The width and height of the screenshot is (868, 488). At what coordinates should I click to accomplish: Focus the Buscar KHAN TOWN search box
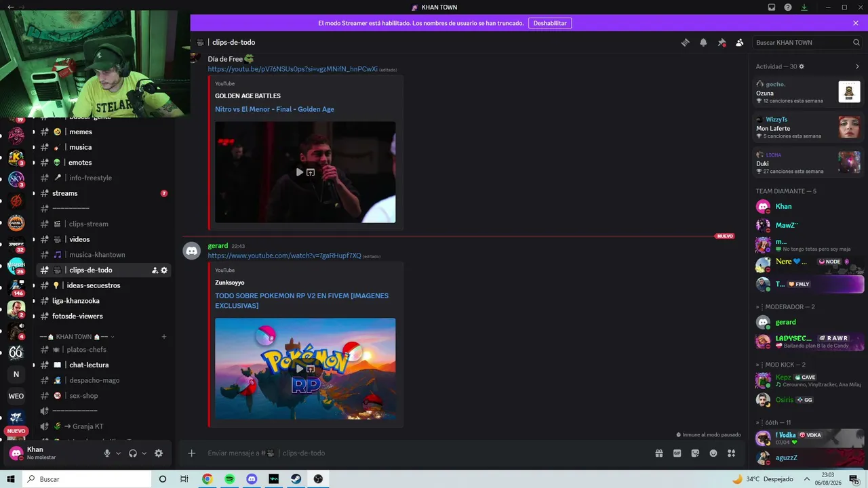point(807,42)
